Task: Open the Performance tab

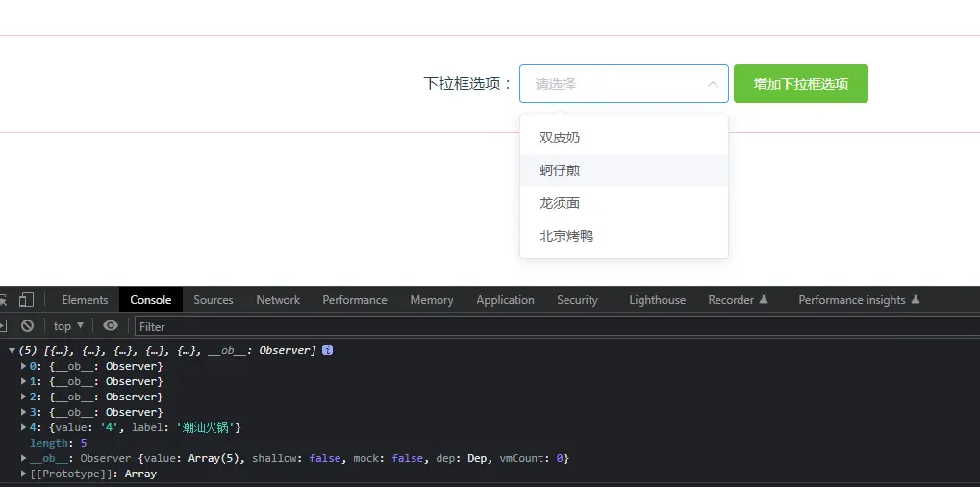Action: click(354, 300)
